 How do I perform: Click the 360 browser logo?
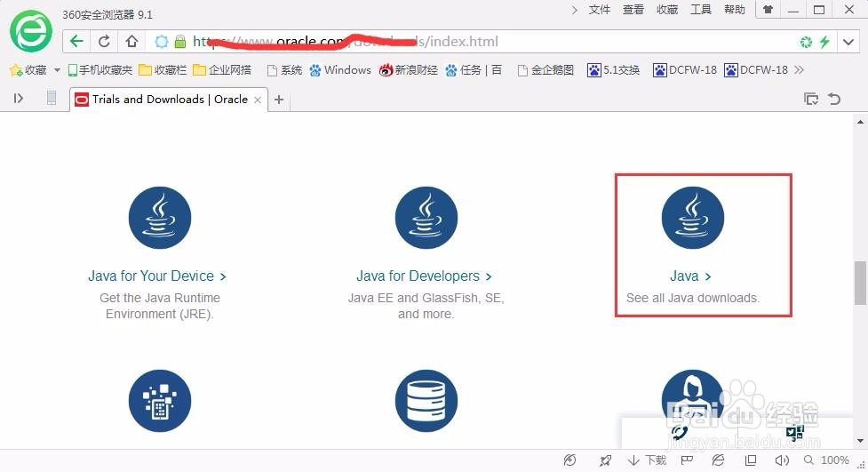31,31
